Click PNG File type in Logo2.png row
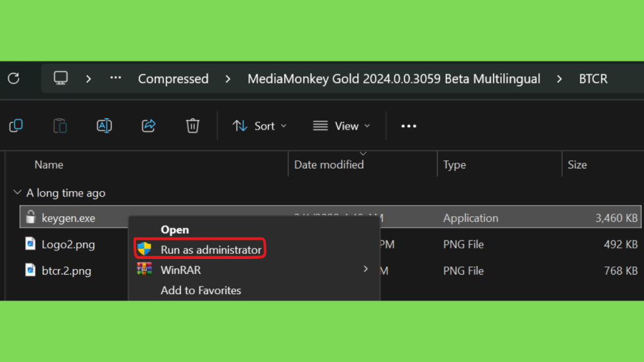644x362 pixels. coord(464,244)
